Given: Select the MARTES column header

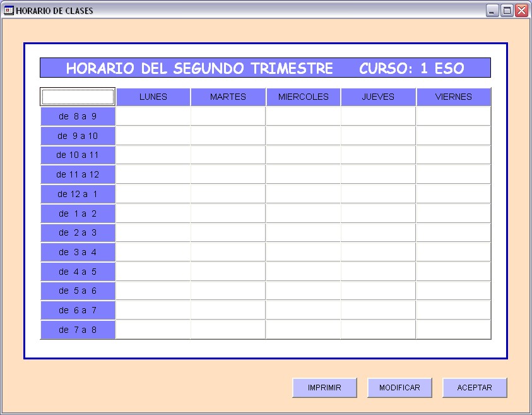Looking at the screenshot, I should point(228,97).
